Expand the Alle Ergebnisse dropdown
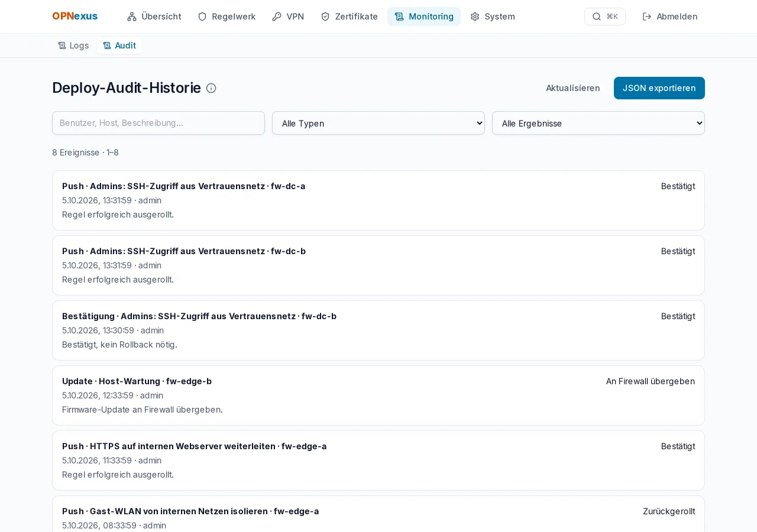Screen dimensions: 757x532 599,123
